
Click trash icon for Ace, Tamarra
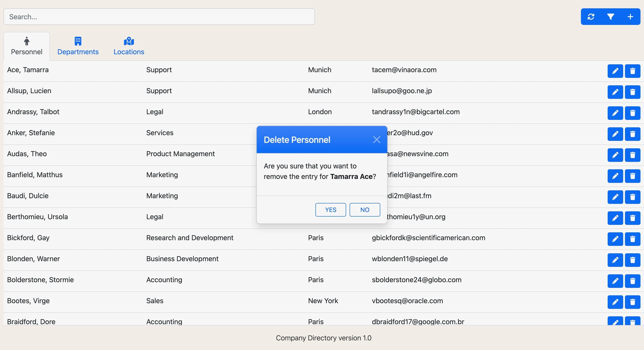pyautogui.click(x=633, y=71)
